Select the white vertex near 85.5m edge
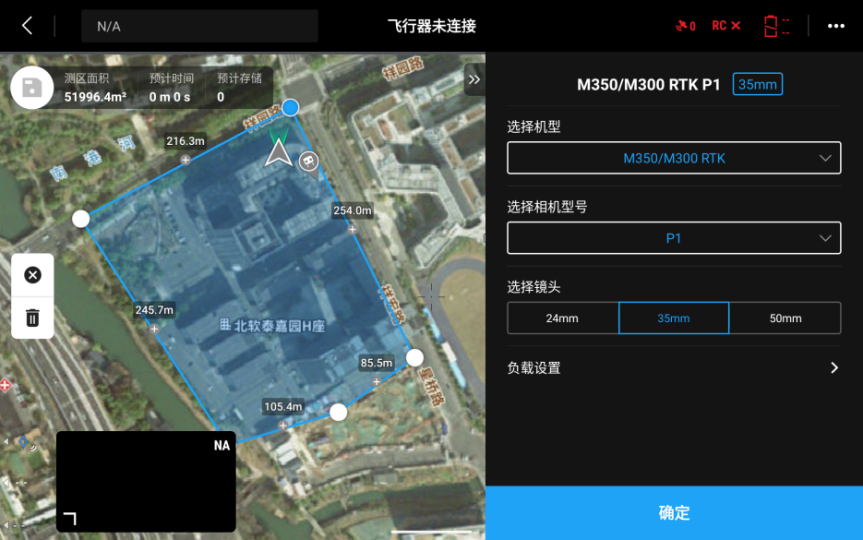The image size is (863, 540). click(x=414, y=358)
